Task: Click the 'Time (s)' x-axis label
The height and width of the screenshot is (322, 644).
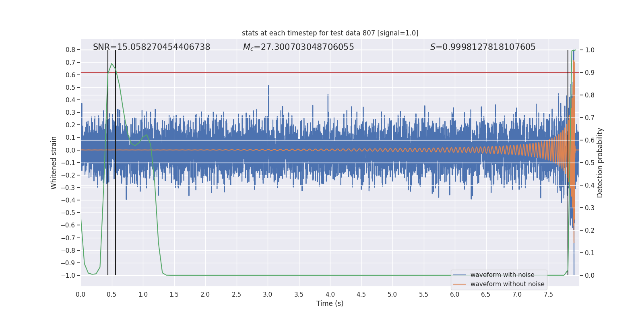Action: (x=330, y=303)
